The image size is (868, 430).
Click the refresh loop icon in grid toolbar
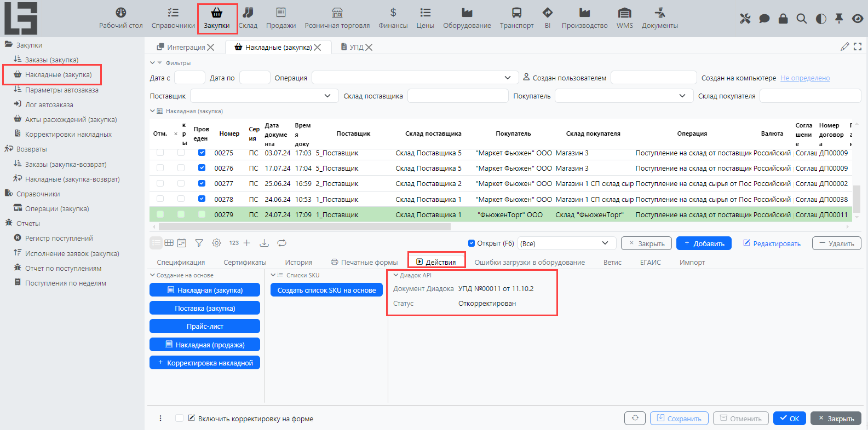282,243
